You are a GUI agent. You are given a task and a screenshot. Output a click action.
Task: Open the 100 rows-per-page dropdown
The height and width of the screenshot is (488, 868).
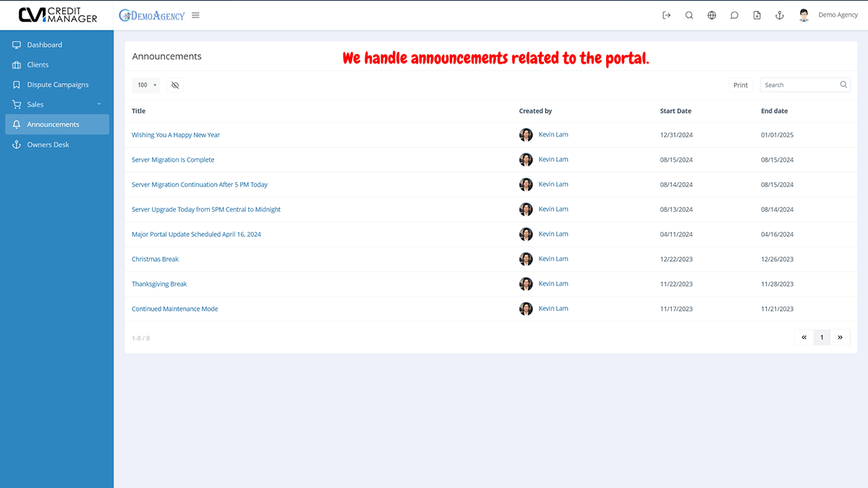click(145, 85)
